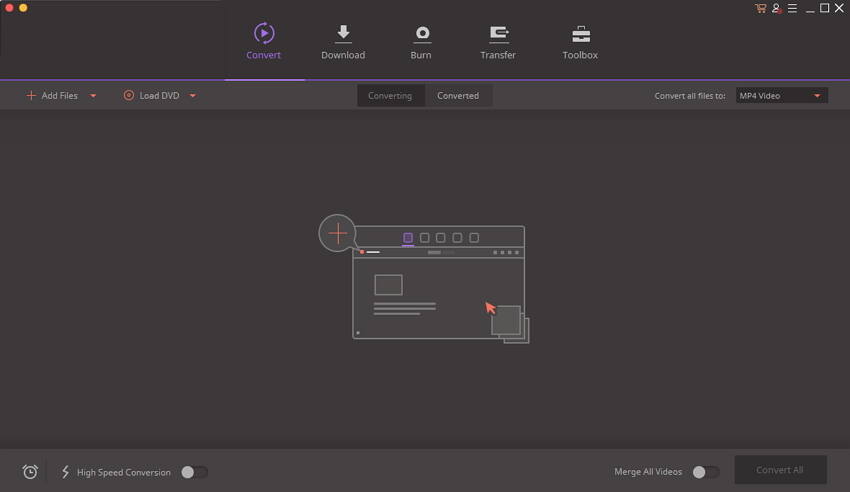
Task: Maximize the window with square icon
Action: [825, 8]
